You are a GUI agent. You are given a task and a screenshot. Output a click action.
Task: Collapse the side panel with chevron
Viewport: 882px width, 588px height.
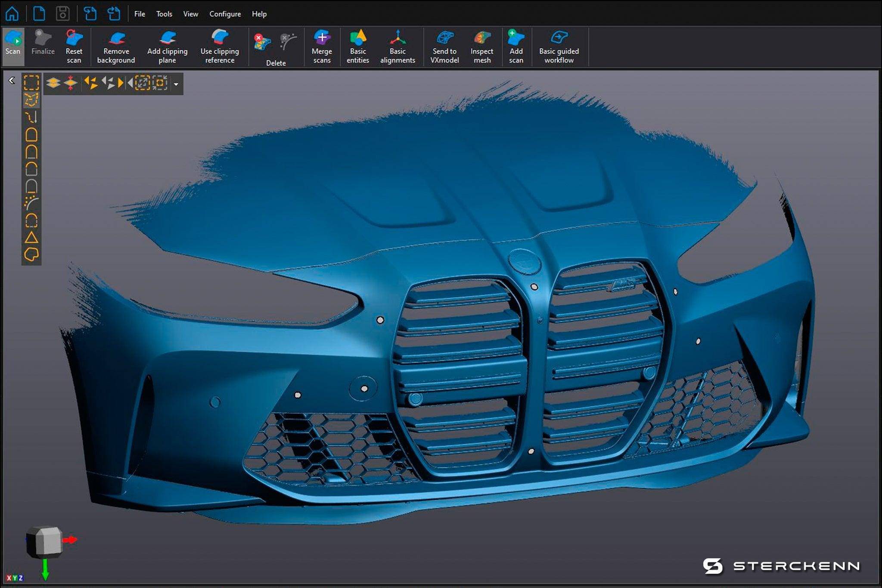pyautogui.click(x=12, y=81)
